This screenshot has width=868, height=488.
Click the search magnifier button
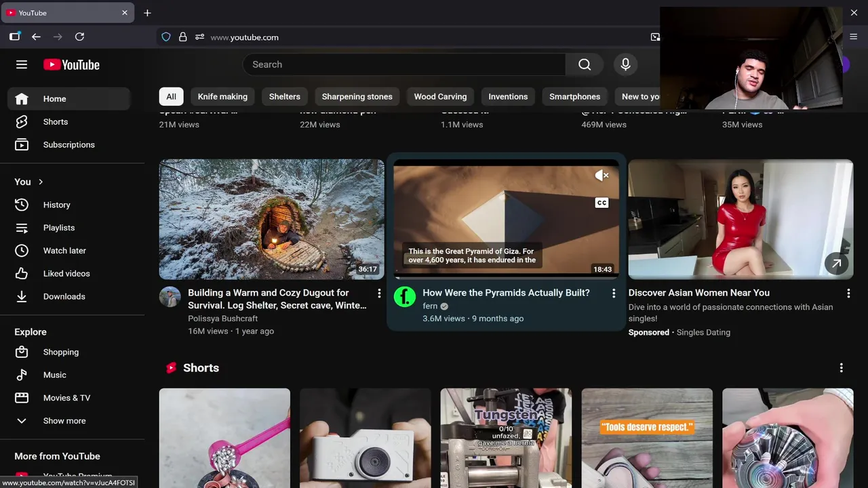tap(585, 64)
